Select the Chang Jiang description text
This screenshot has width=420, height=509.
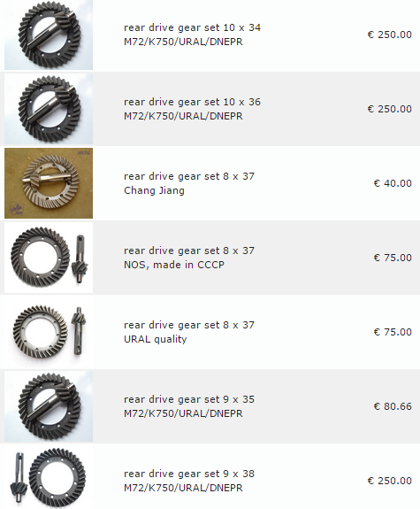pyautogui.click(x=154, y=190)
